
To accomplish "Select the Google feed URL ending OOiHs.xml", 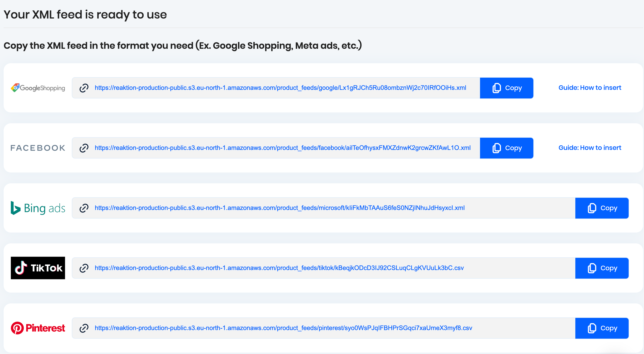I will pos(280,88).
